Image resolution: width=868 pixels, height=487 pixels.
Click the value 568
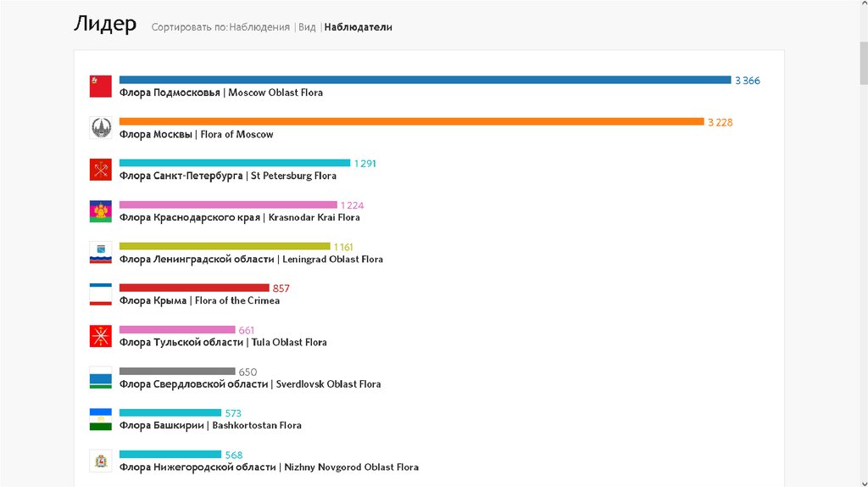click(x=234, y=456)
